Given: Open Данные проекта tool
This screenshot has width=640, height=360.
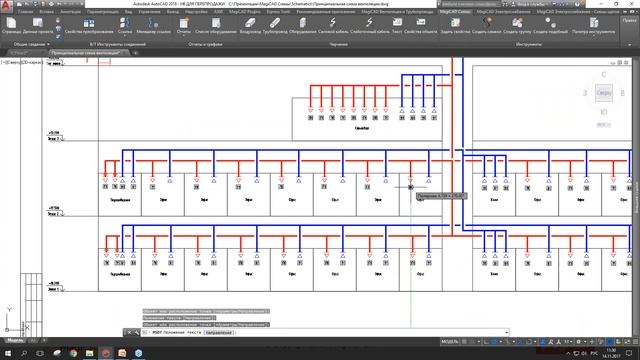Looking at the screenshot, I should click(x=38, y=25).
